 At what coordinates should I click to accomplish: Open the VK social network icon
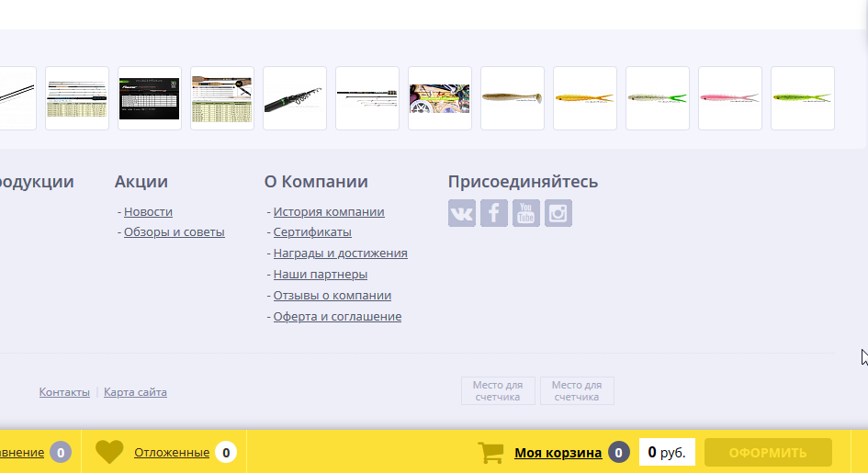click(x=462, y=213)
